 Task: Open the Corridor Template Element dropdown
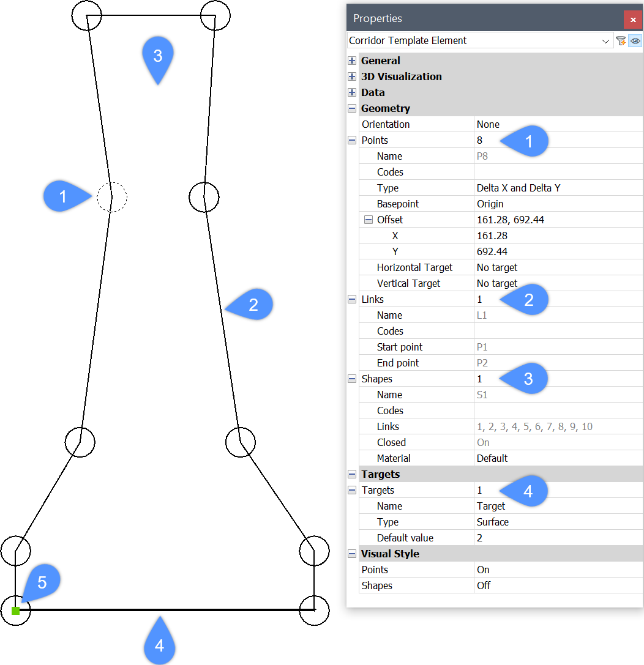pyautogui.click(x=605, y=41)
